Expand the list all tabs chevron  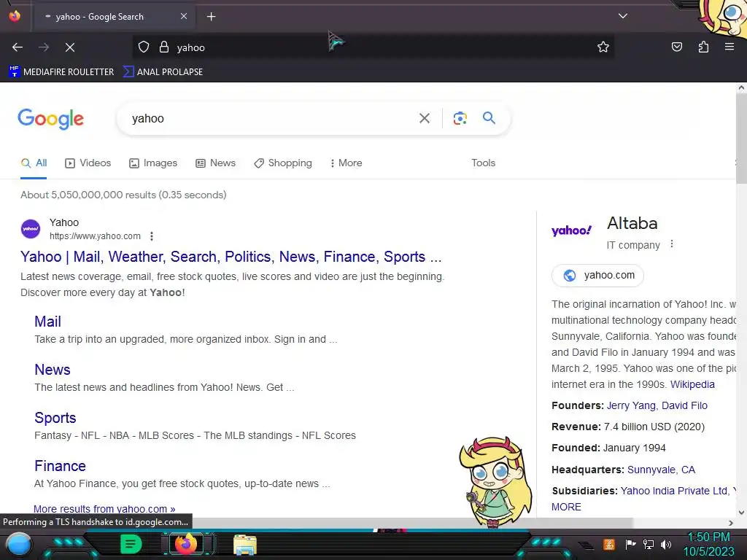(623, 16)
